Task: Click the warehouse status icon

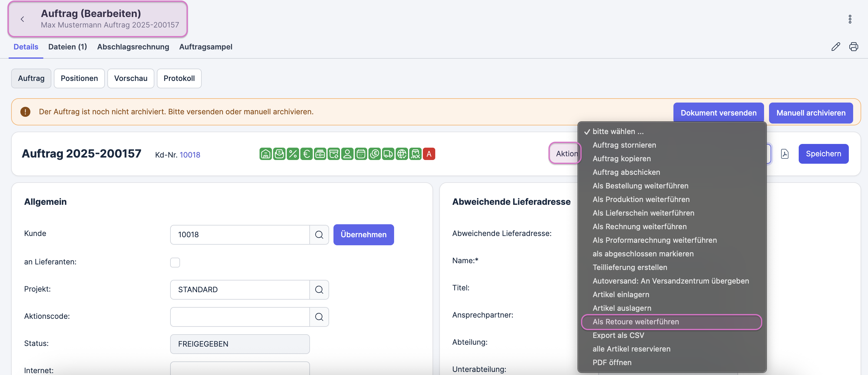Action: 265,154
